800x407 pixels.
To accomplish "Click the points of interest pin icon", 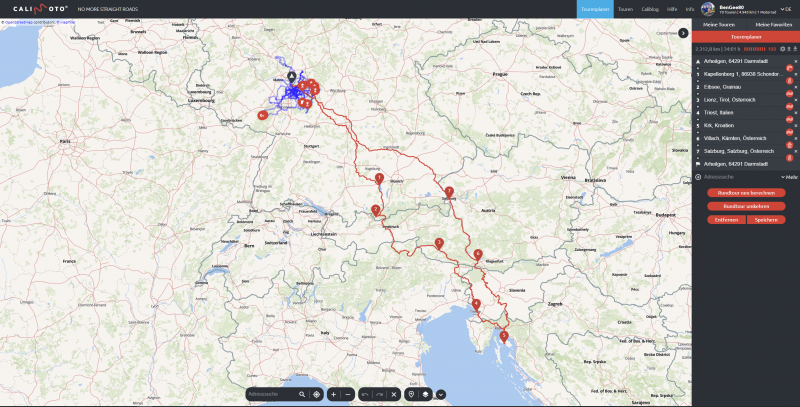I will coord(411,394).
